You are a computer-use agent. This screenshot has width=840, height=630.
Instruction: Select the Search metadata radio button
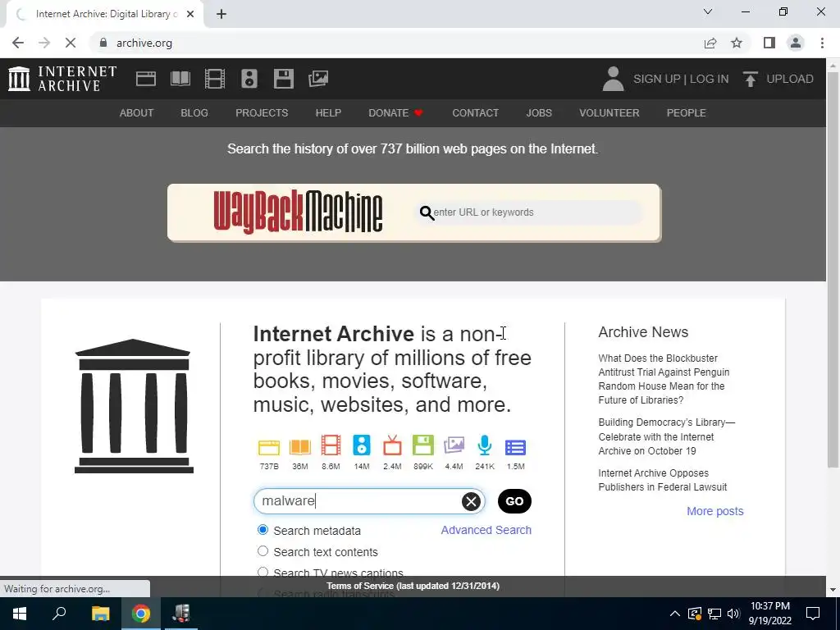(262, 530)
